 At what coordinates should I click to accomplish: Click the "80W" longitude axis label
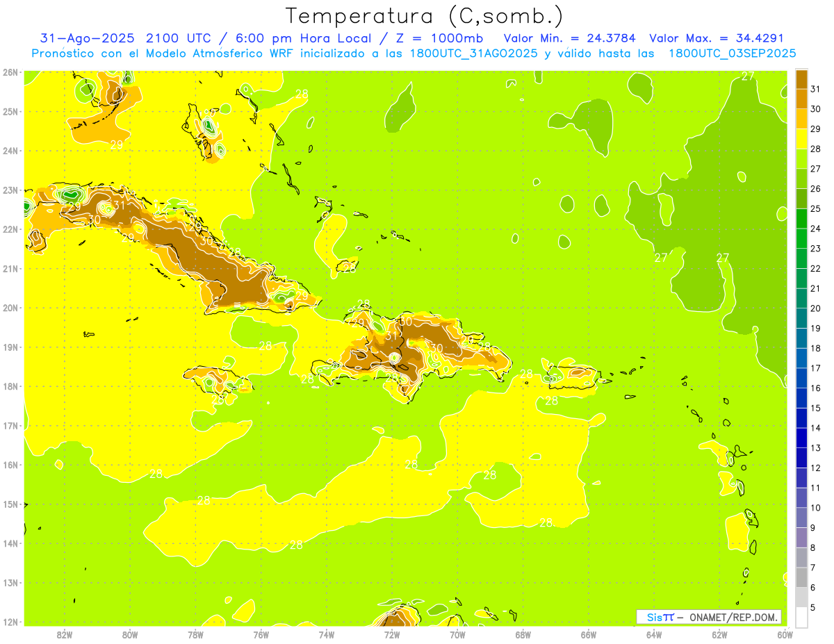point(130,634)
